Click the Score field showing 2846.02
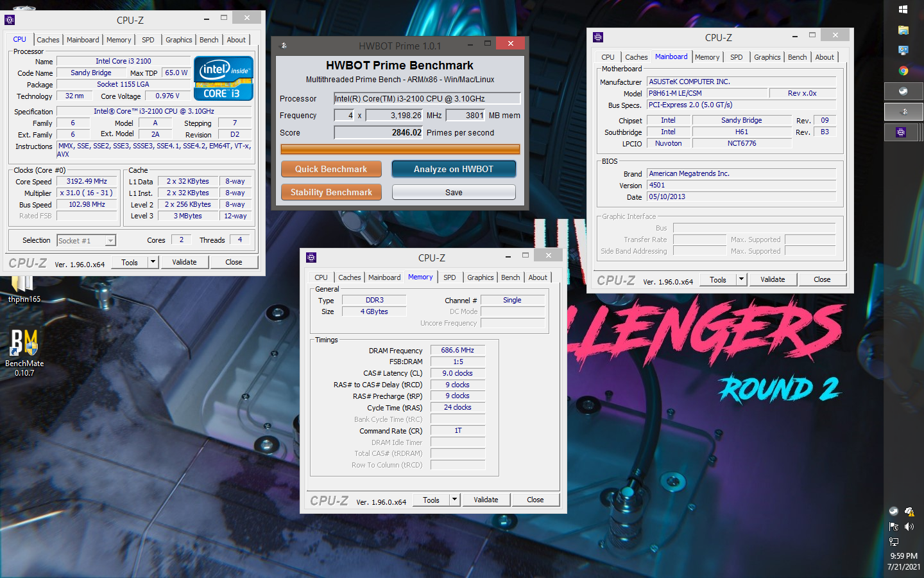The width and height of the screenshot is (924, 578). point(379,132)
